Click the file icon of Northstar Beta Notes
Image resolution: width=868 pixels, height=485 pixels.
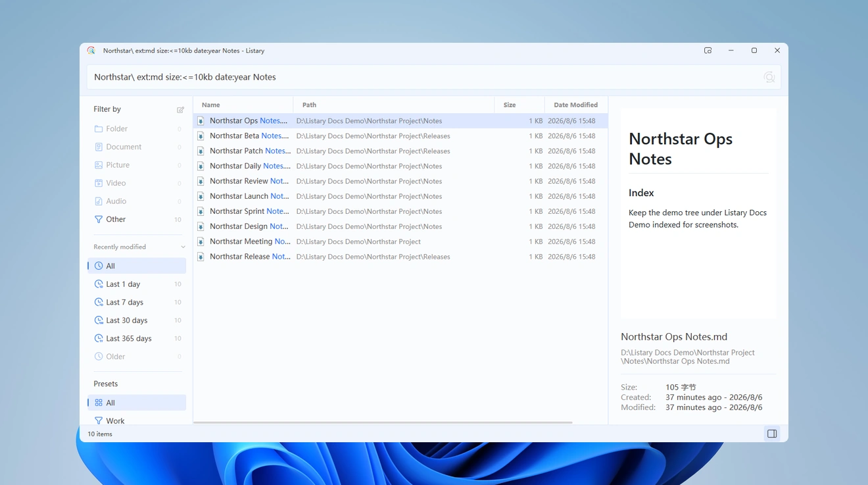click(201, 136)
